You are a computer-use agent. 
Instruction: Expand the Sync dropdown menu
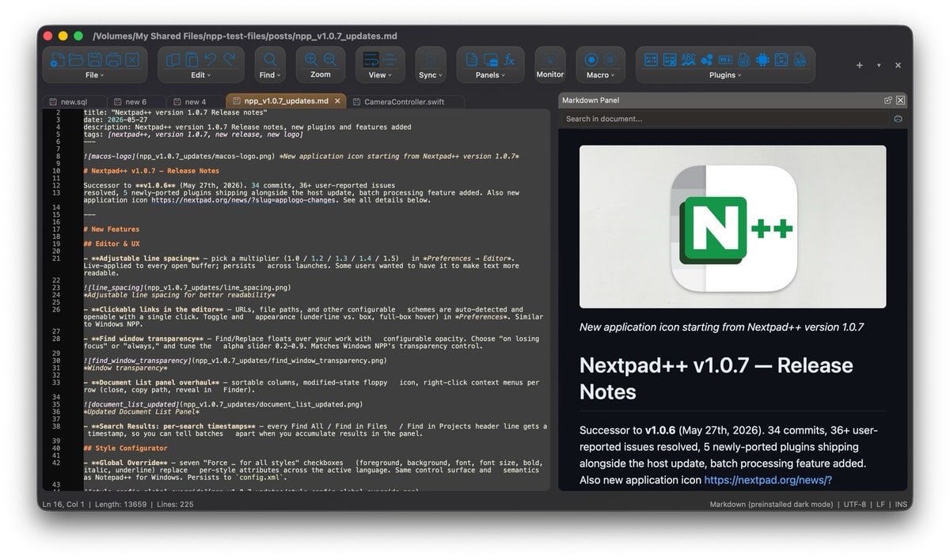[x=430, y=75]
